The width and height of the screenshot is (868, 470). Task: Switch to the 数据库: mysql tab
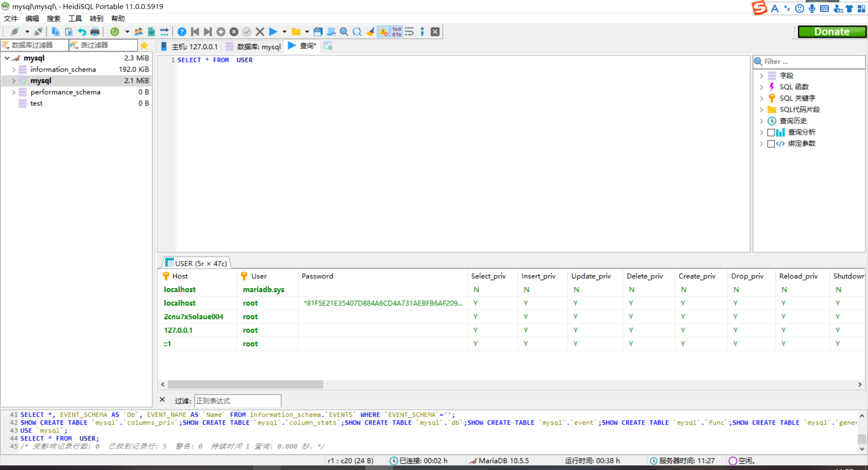click(253, 47)
